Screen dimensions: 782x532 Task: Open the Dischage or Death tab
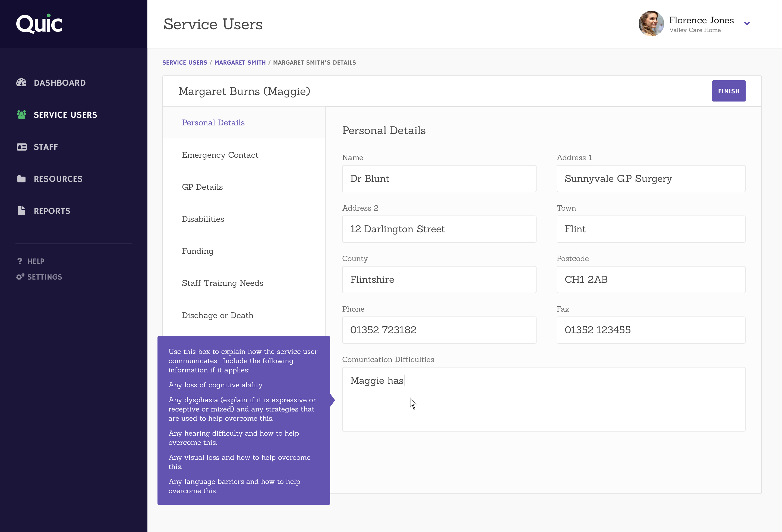tap(244, 315)
